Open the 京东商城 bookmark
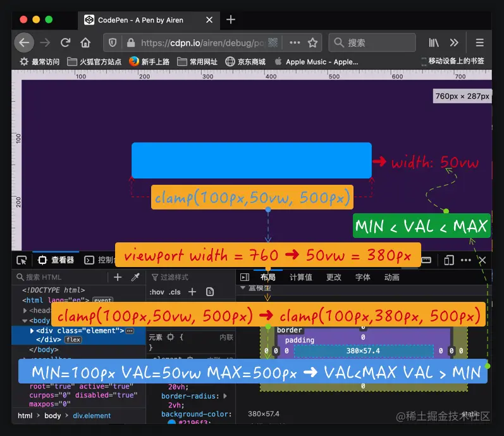Viewport: 504px width, 436px height. coord(245,61)
